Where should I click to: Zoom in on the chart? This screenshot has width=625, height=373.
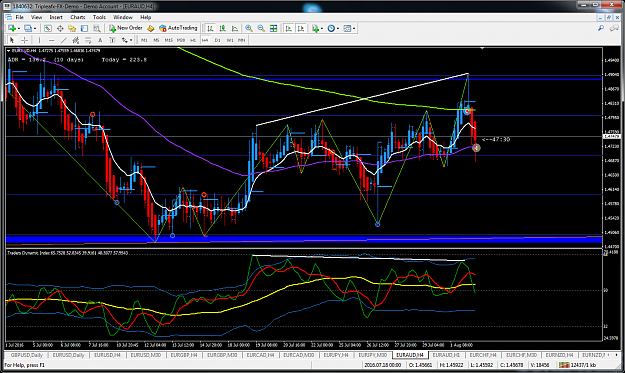(x=249, y=28)
